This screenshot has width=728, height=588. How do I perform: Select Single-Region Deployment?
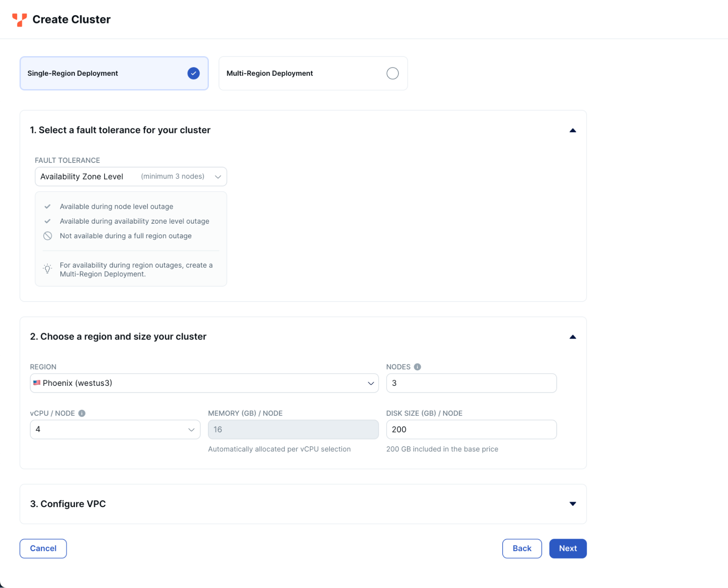(x=114, y=73)
